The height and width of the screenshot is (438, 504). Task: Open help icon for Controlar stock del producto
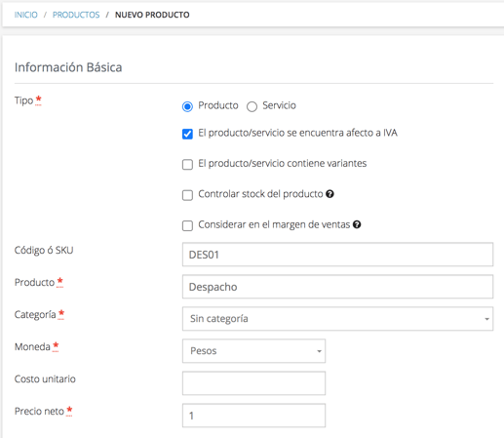click(330, 194)
